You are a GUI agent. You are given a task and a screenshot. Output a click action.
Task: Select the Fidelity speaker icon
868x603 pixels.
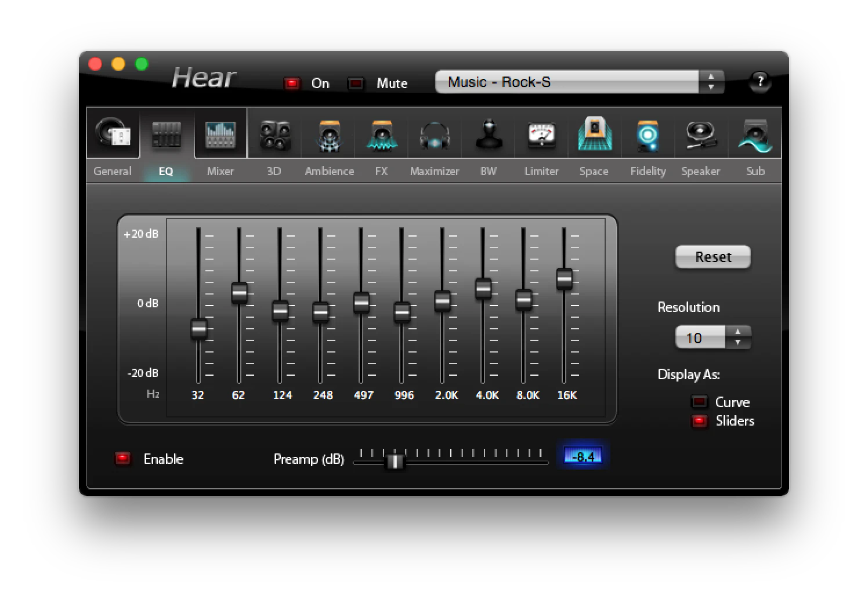tap(648, 136)
